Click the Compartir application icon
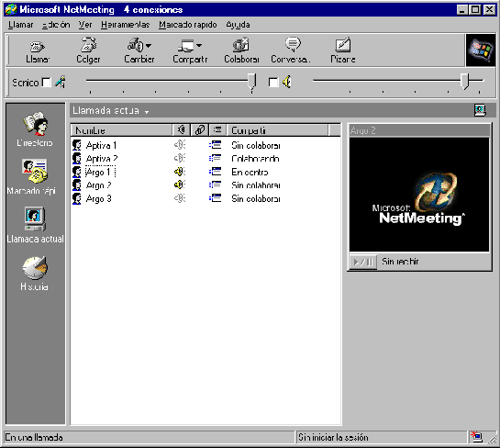 185,46
